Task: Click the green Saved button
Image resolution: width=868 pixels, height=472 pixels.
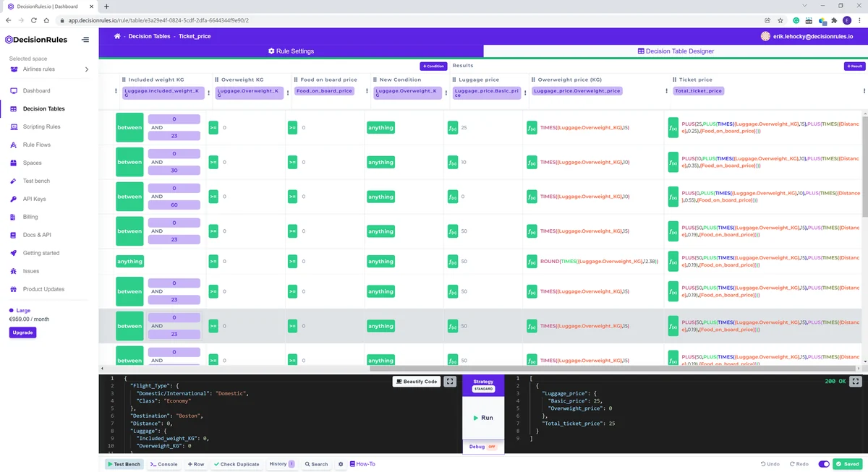Action: (x=848, y=464)
